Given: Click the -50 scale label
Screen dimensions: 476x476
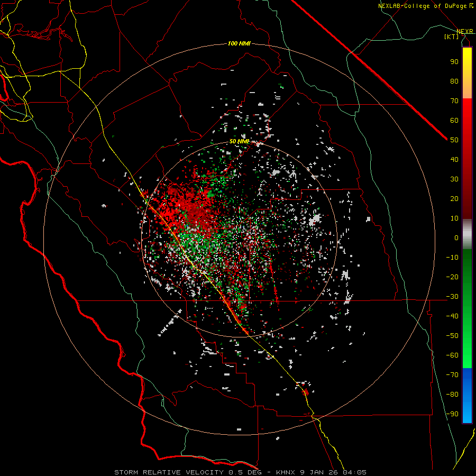Looking at the screenshot, I should tap(452, 335).
